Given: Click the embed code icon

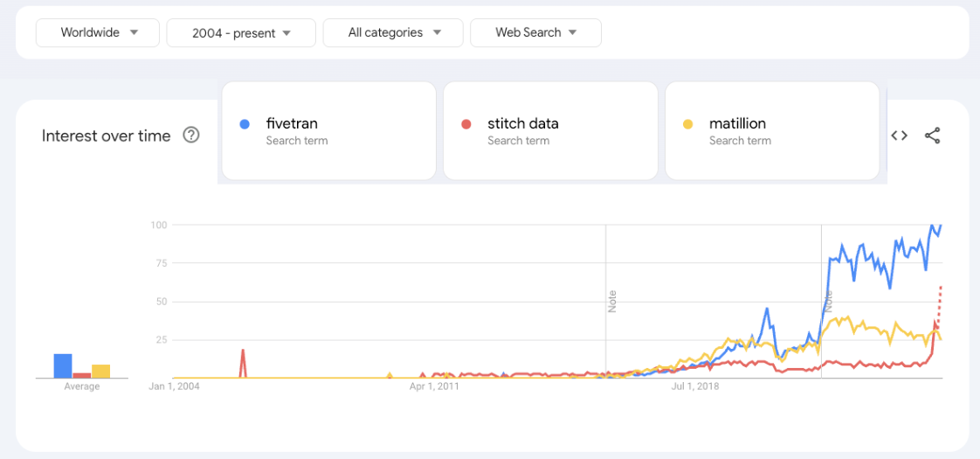Looking at the screenshot, I should point(899,136).
